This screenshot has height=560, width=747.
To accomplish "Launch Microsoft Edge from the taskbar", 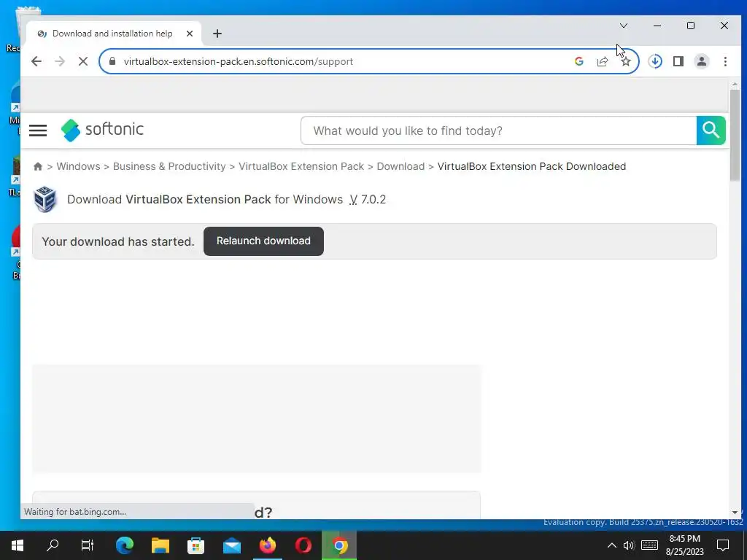I will [125, 545].
